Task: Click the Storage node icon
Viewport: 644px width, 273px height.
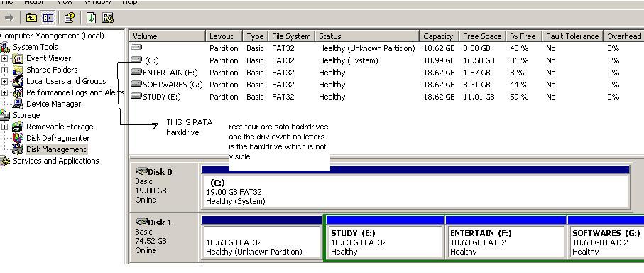Action: tap(5, 115)
